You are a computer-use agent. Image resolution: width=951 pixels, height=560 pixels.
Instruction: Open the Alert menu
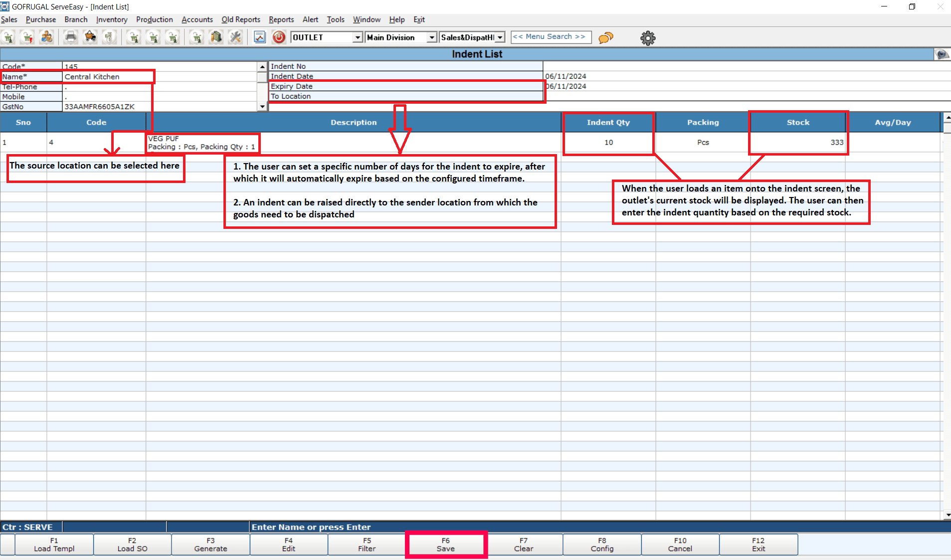click(x=310, y=19)
